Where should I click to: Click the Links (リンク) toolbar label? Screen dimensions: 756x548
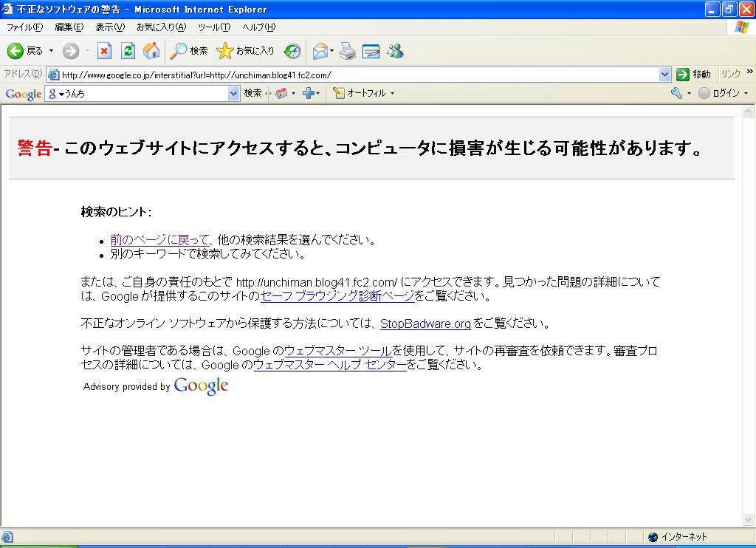pyautogui.click(x=731, y=74)
